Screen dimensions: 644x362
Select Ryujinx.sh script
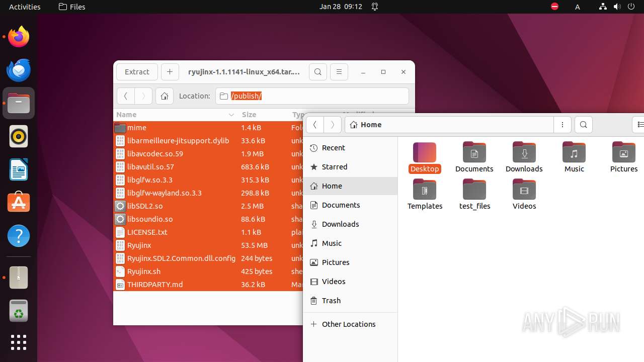pos(209,271)
